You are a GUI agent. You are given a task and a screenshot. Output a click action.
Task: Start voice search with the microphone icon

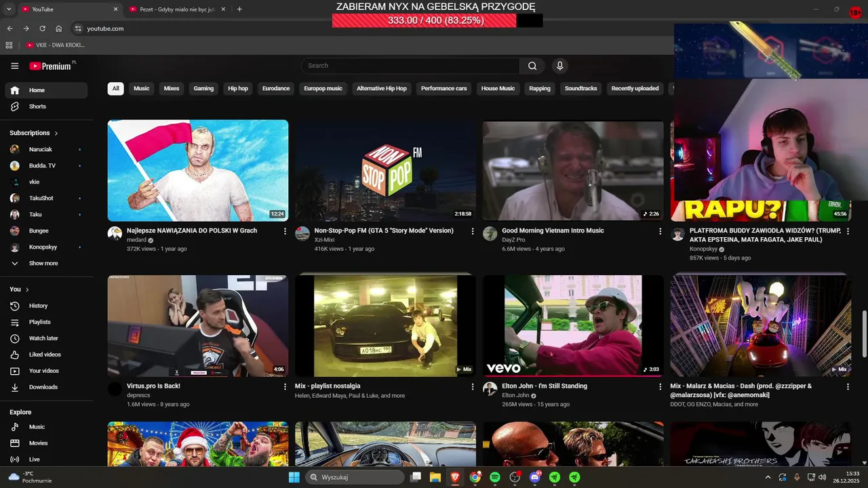(x=559, y=66)
